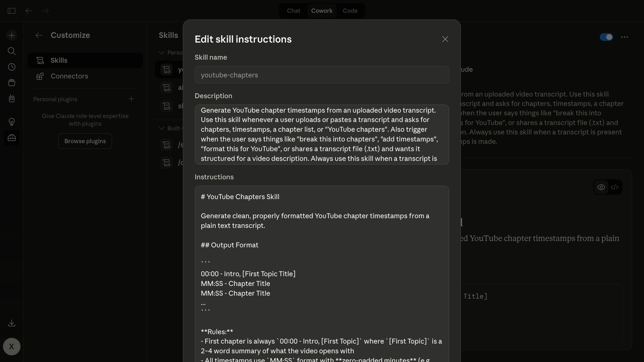The height and width of the screenshot is (362, 644).
Task: Click the Browse plugins button
Action: [x=85, y=141]
